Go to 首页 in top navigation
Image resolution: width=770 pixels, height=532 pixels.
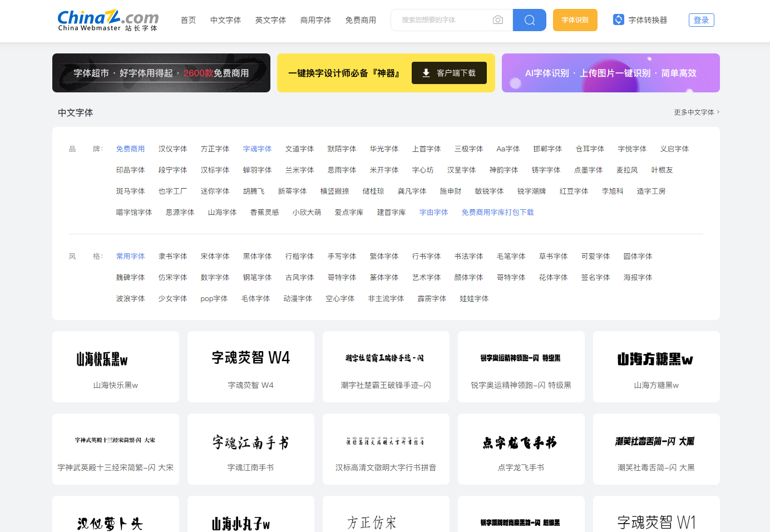click(189, 20)
